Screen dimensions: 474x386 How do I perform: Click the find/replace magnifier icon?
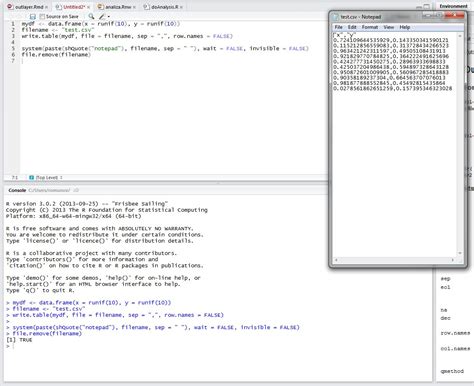[91, 16]
